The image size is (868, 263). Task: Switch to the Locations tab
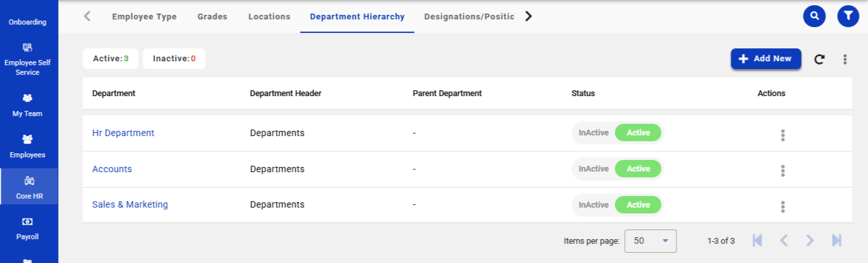(269, 17)
